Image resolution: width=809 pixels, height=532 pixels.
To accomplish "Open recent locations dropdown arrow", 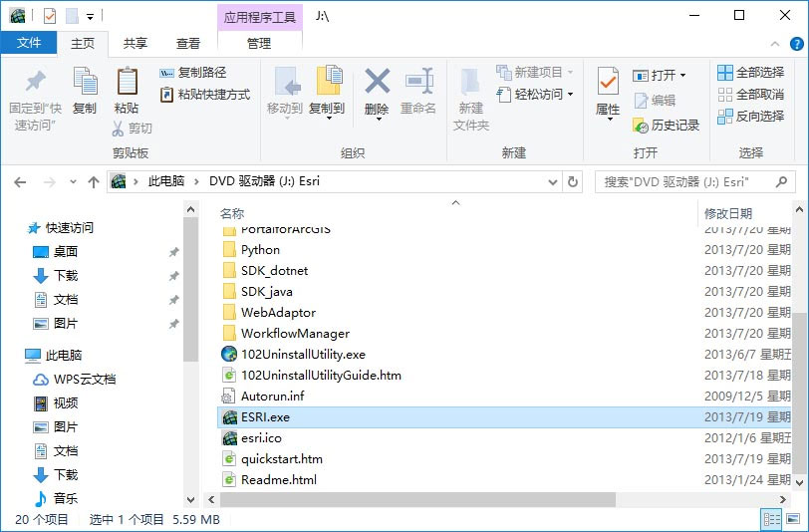I will (73, 182).
